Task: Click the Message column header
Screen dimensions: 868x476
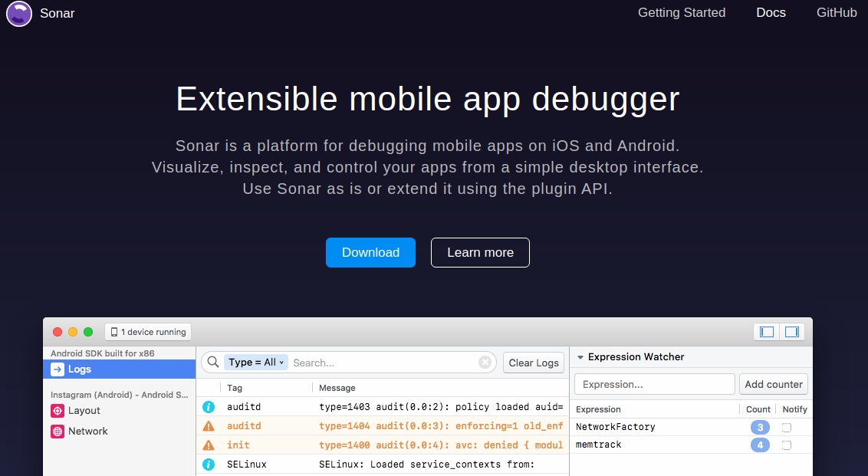Action: pyautogui.click(x=337, y=388)
